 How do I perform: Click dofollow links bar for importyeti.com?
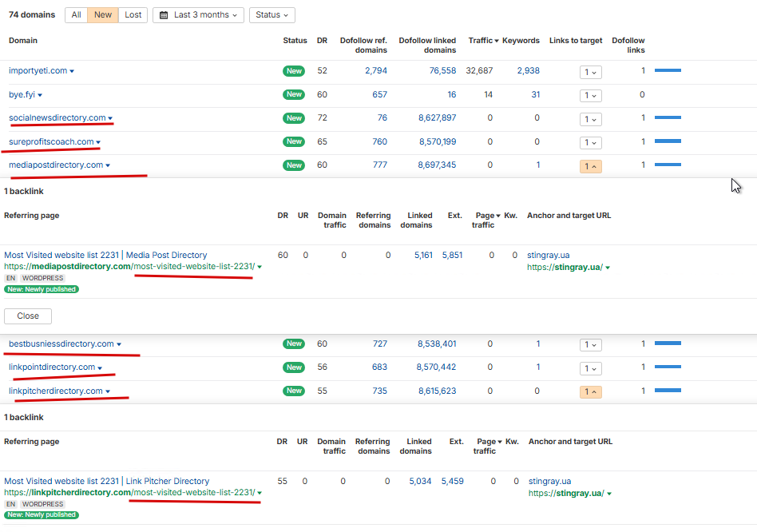point(668,70)
